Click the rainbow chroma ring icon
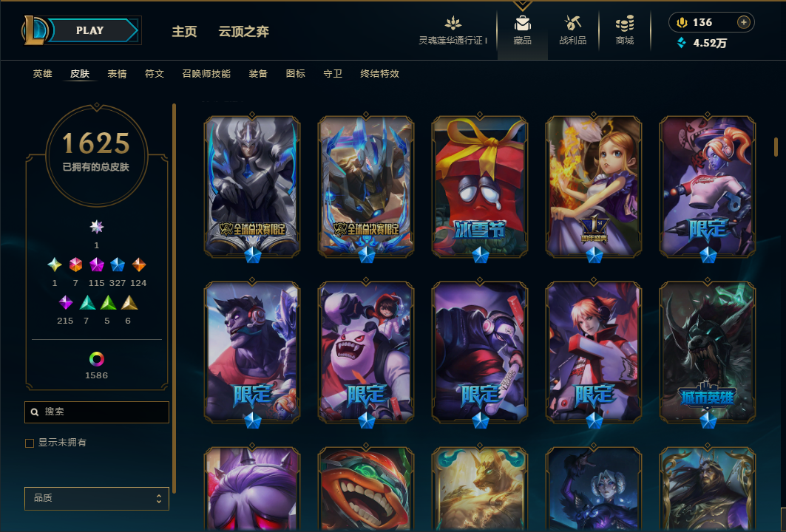 [97, 358]
